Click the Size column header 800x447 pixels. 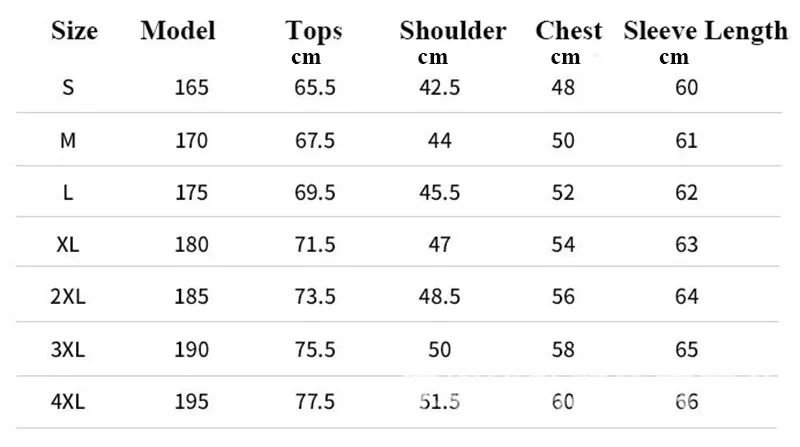tap(74, 31)
